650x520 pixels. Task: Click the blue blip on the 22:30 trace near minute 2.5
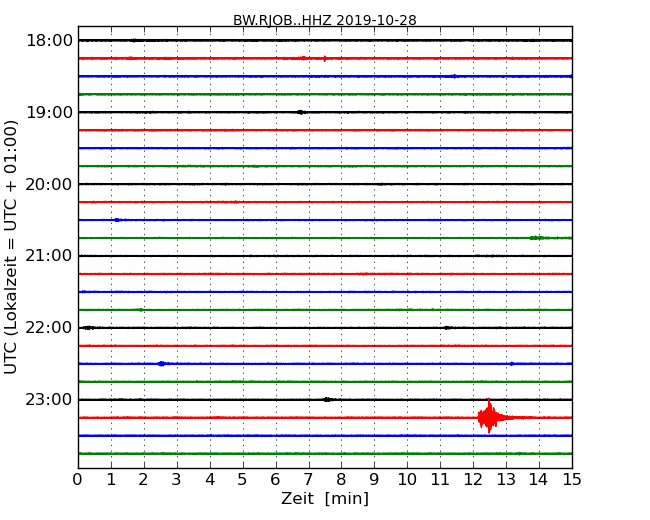tap(162, 364)
